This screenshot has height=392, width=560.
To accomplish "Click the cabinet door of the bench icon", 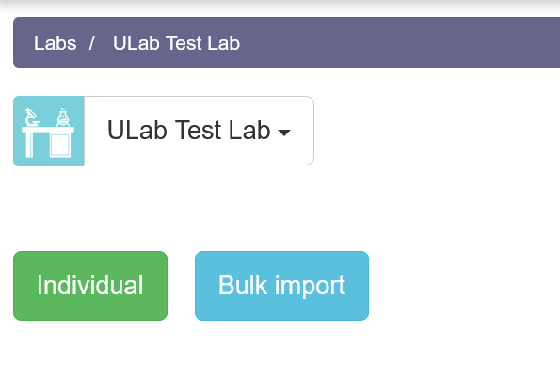I will (x=60, y=145).
